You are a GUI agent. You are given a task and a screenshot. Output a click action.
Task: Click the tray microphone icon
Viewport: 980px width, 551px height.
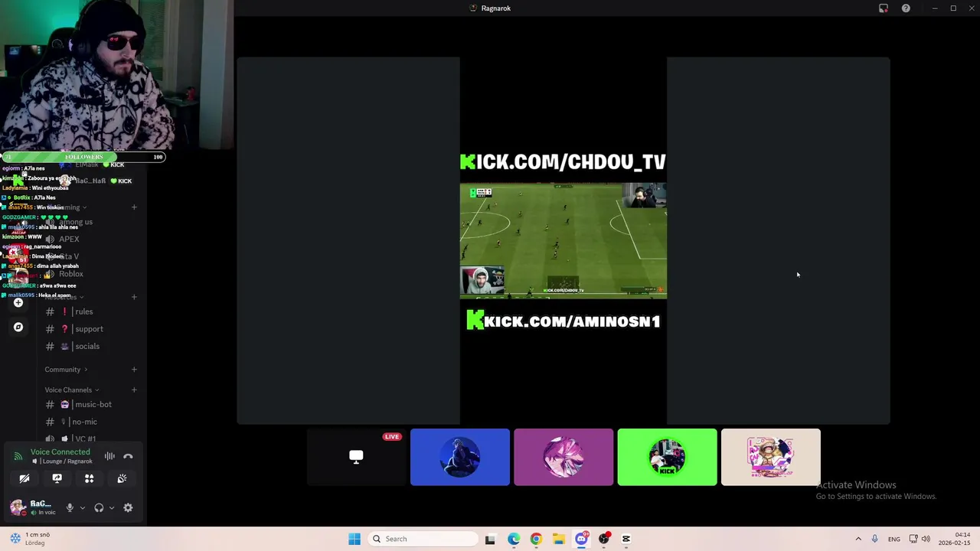[875, 539]
